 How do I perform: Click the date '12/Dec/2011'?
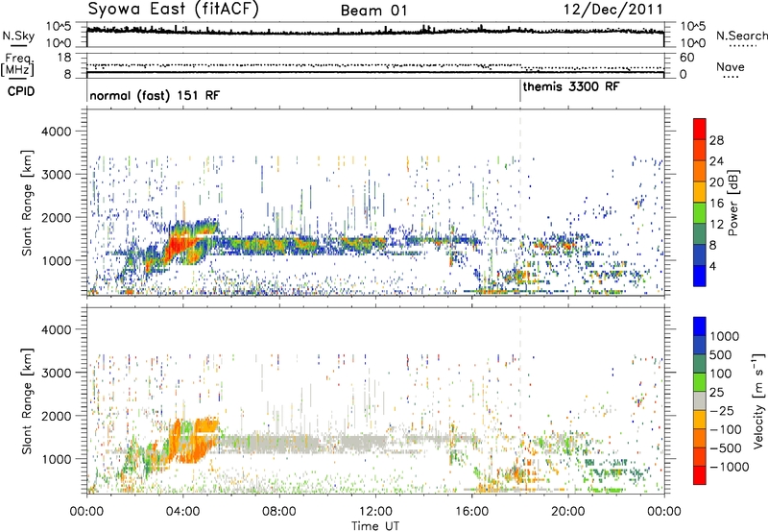pos(612,10)
